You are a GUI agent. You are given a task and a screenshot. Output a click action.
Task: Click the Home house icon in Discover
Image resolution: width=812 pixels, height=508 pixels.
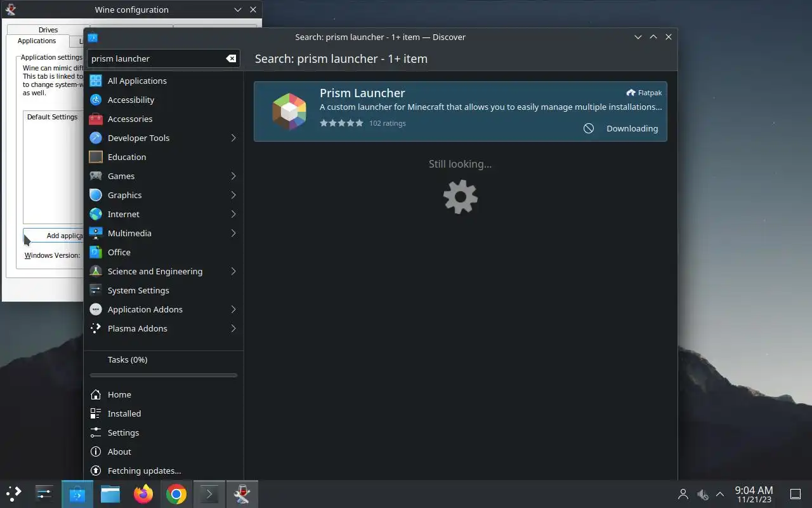(96, 394)
